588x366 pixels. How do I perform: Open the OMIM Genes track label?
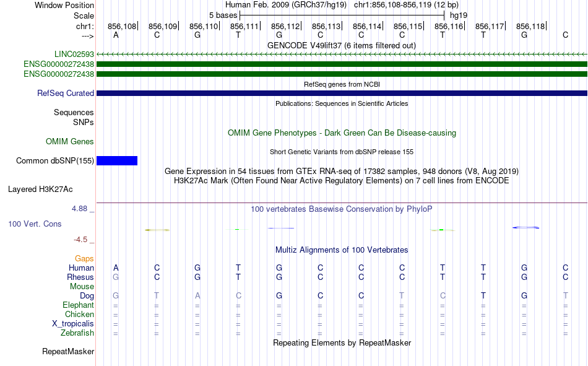[x=70, y=142]
